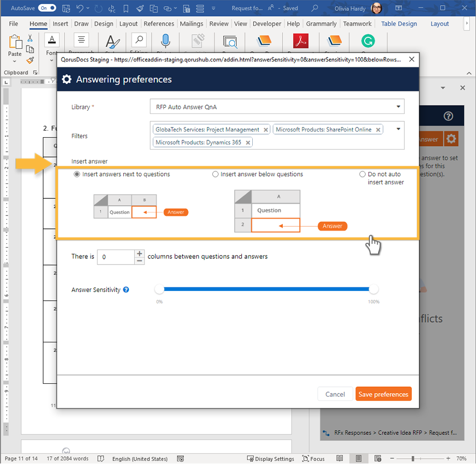
Task: Cancel the answering preferences dialog
Action: click(335, 394)
